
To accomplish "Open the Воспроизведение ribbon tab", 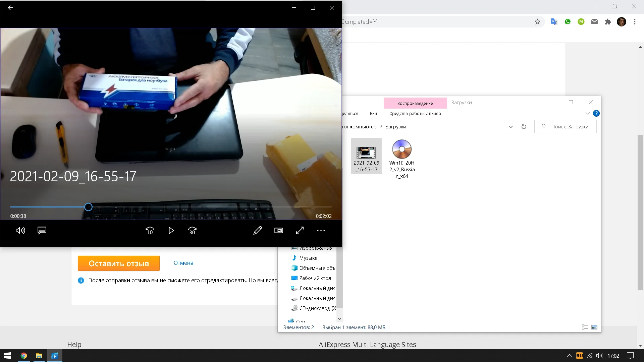I will [x=415, y=103].
